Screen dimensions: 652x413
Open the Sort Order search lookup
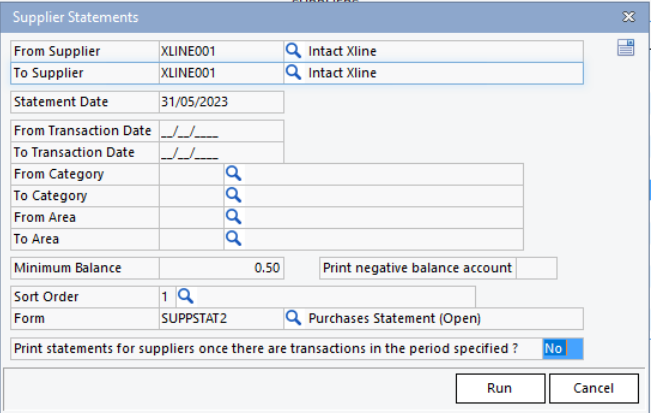coord(185,296)
